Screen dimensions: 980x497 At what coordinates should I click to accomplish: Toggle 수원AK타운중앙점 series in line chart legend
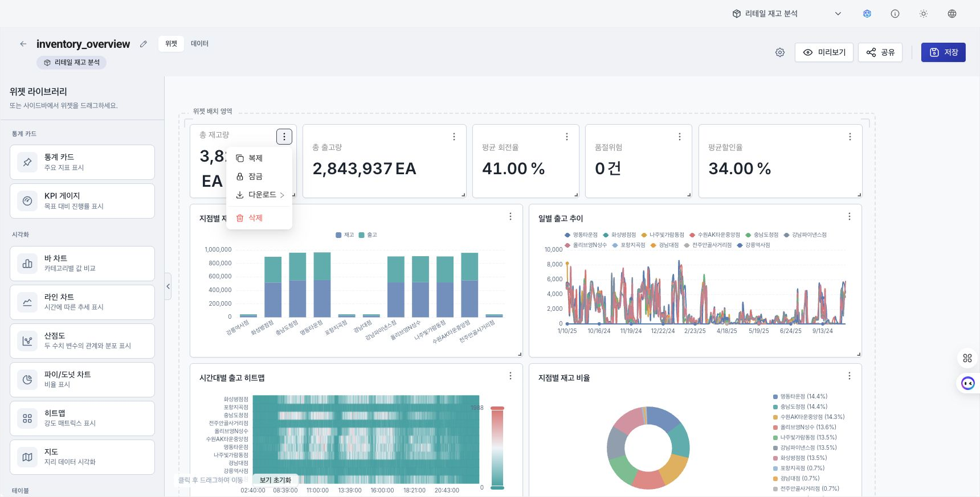tap(715, 235)
